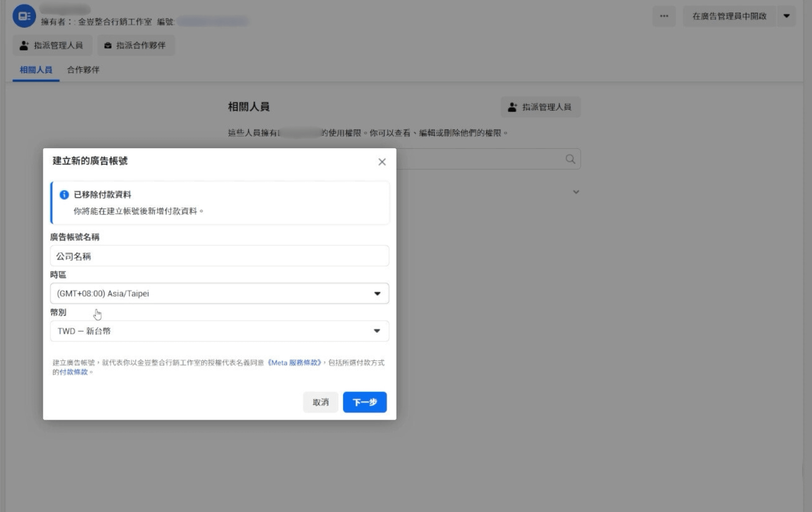Click 在廣告管理員中開啟 button
The width and height of the screenshot is (812, 512).
(729, 16)
